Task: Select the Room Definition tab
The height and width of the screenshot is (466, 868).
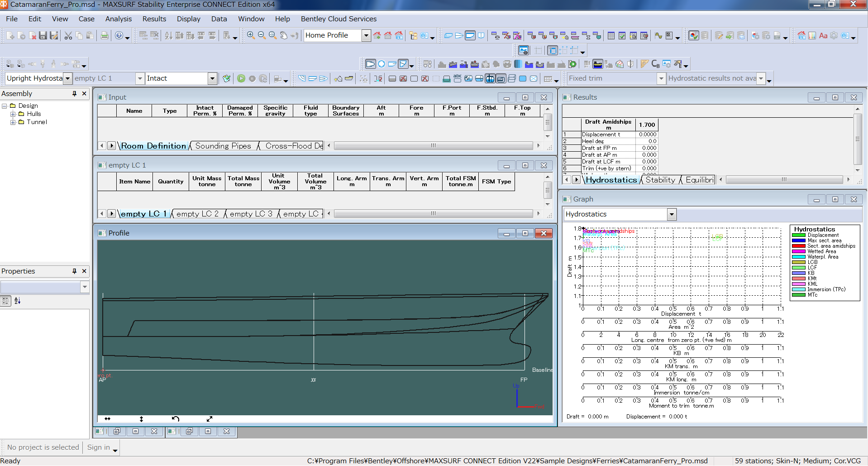Action: coord(153,146)
